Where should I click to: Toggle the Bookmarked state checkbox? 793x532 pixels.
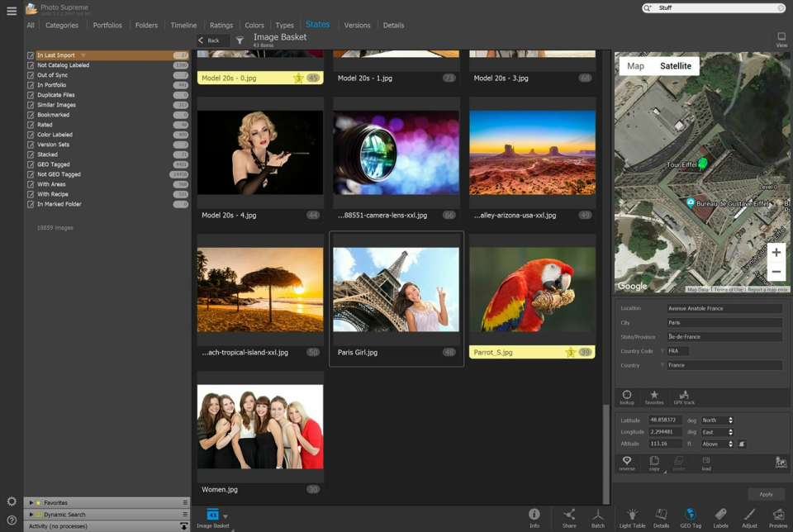pyautogui.click(x=31, y=115)
